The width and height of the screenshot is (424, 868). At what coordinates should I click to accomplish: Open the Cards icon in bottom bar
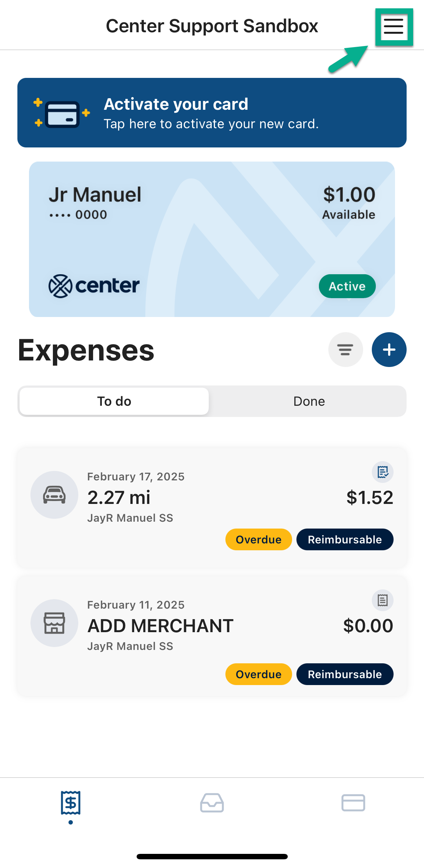353,803
